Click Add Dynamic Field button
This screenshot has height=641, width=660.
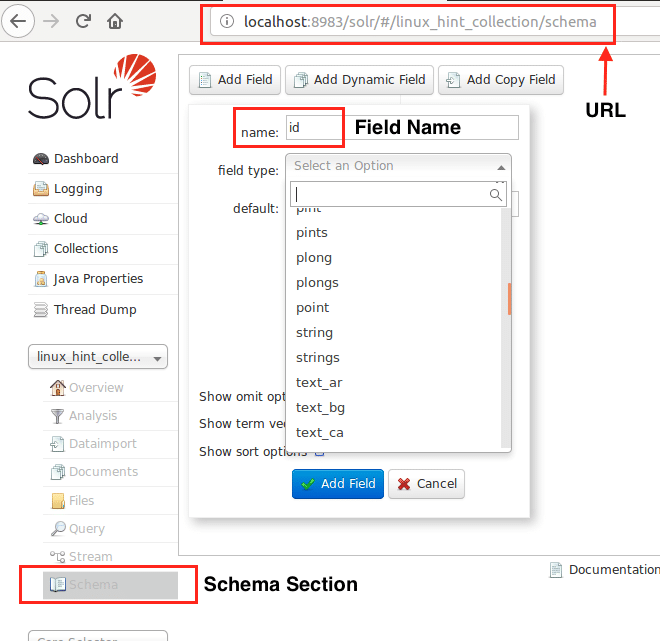pyautogui.click(x=359, y=80)
